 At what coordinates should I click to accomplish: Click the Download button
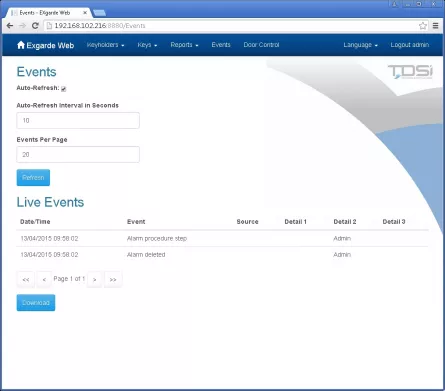(x=36, y=303)
